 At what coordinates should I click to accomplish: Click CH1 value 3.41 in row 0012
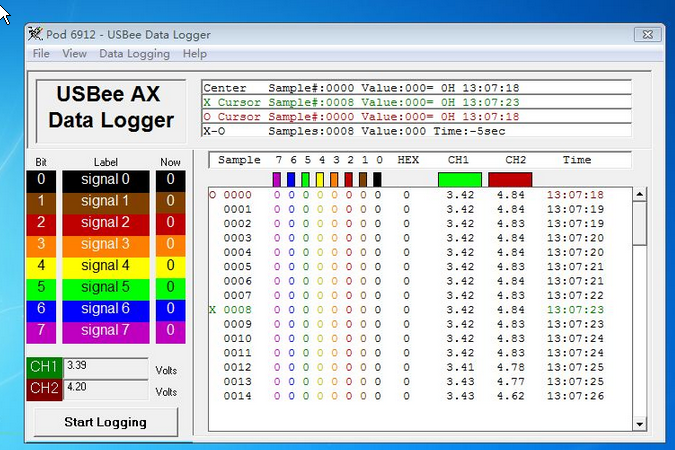(460, 367)
